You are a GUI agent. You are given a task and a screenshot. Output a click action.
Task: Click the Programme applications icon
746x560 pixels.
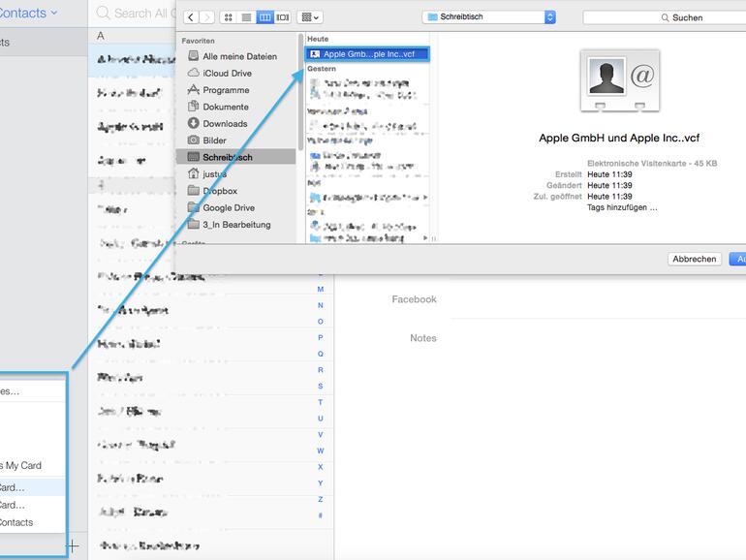pos(193,89)
